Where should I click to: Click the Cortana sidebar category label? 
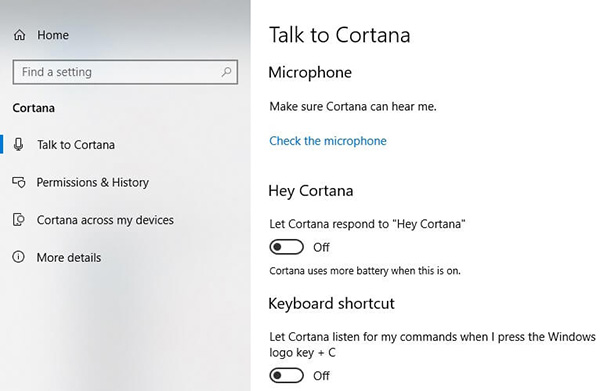pos(34,108)
